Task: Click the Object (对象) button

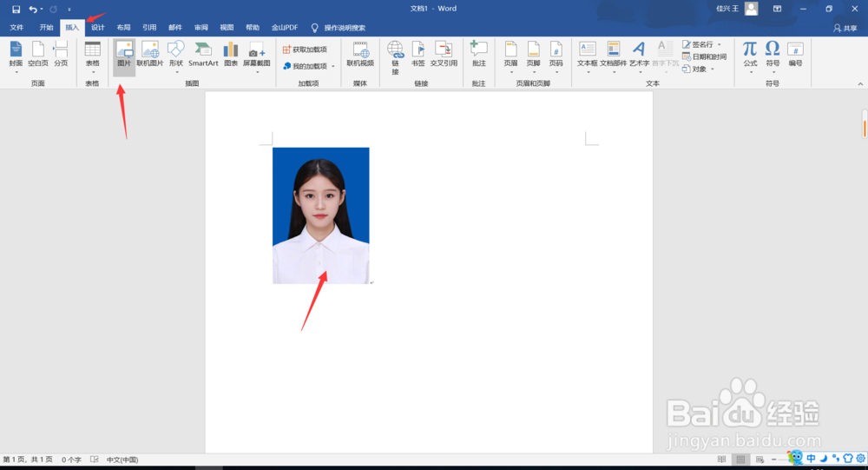Action: 698,69
